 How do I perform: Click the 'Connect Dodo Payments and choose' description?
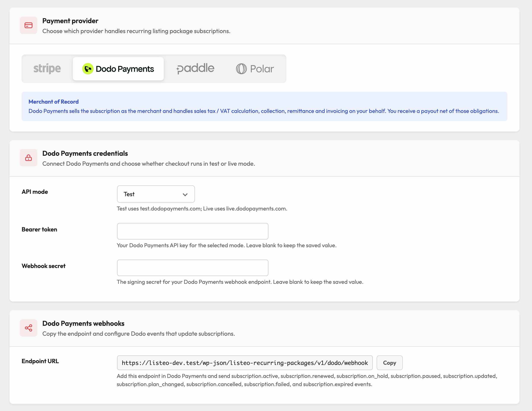click(149, 164)
